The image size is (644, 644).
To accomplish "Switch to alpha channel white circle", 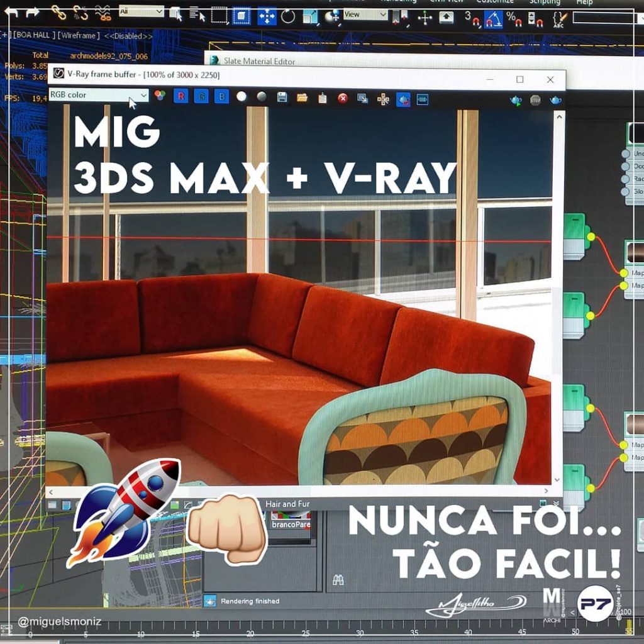I will pyautogui.click(x=241, y=96).
